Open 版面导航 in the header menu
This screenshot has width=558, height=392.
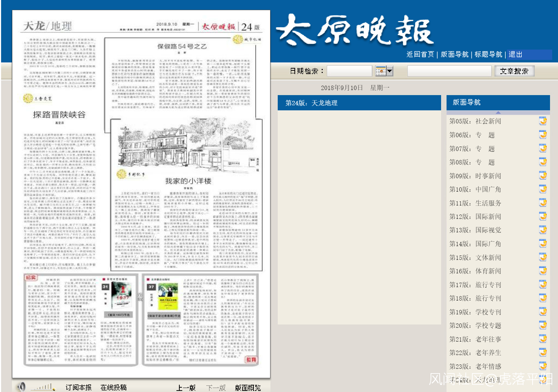pos(455,54)
